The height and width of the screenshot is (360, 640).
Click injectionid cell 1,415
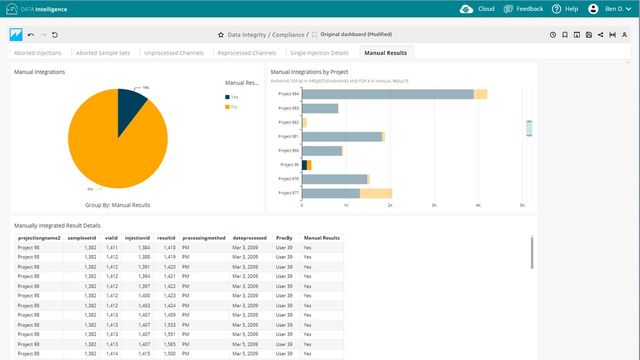click(x=144, y=354)
